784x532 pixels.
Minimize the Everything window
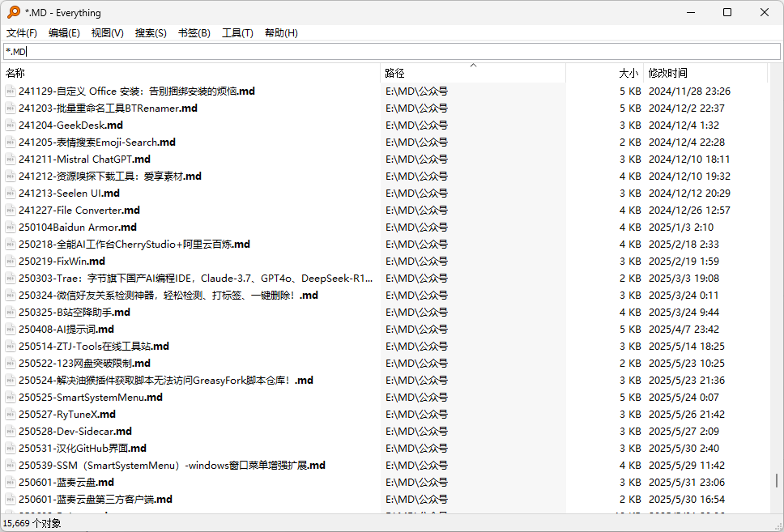click(x=691, y=12)
